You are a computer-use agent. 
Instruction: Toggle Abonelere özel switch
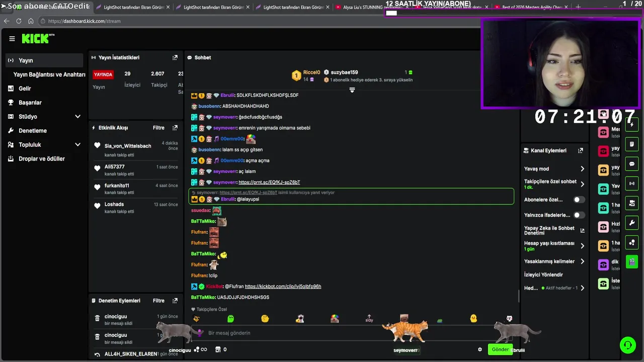click(579, 200)
